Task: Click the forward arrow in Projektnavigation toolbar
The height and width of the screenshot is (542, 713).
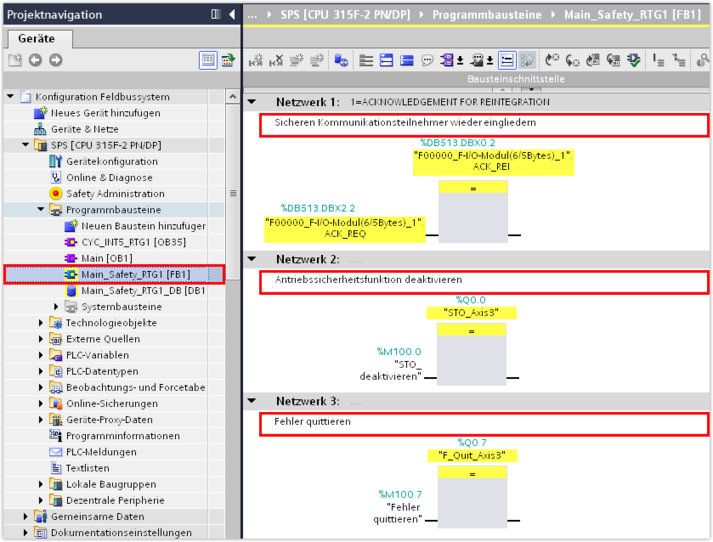Action: pyautogui.click(x=55, y=60)
